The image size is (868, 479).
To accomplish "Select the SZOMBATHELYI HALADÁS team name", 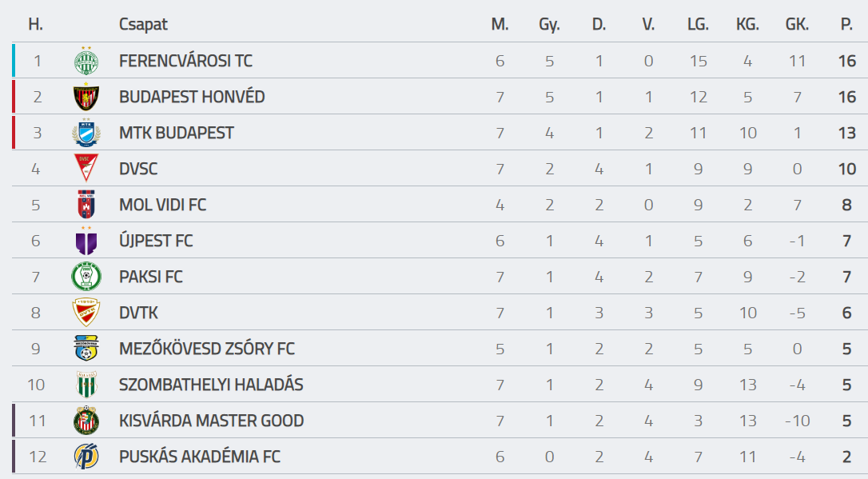I will click(211, 385).
